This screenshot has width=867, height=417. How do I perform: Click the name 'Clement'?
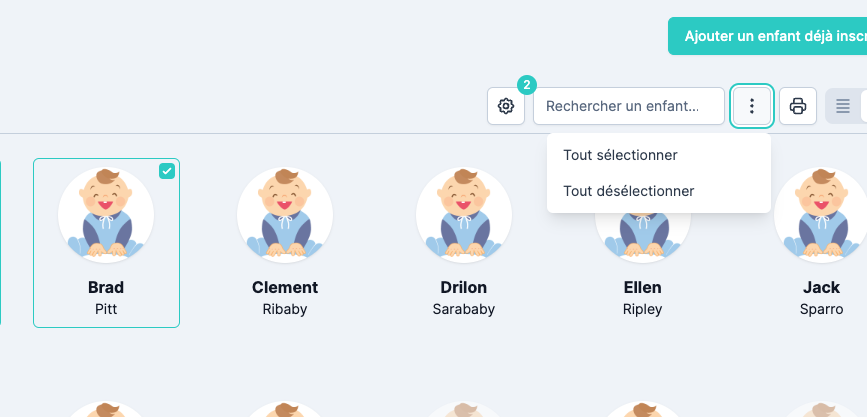click(x=285, y=288)
